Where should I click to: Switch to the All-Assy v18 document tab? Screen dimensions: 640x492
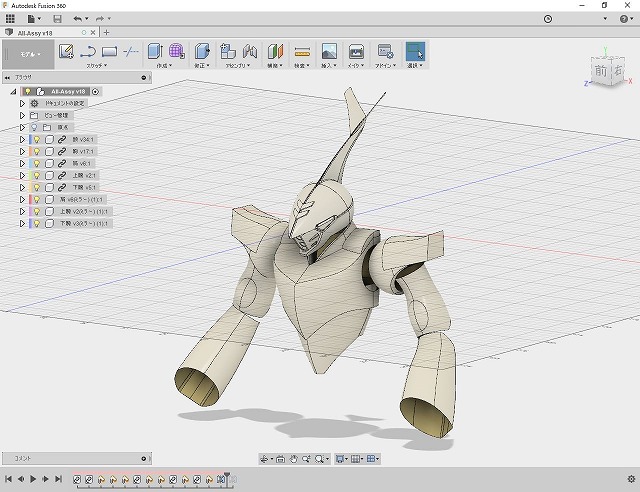tap(35, 33)
